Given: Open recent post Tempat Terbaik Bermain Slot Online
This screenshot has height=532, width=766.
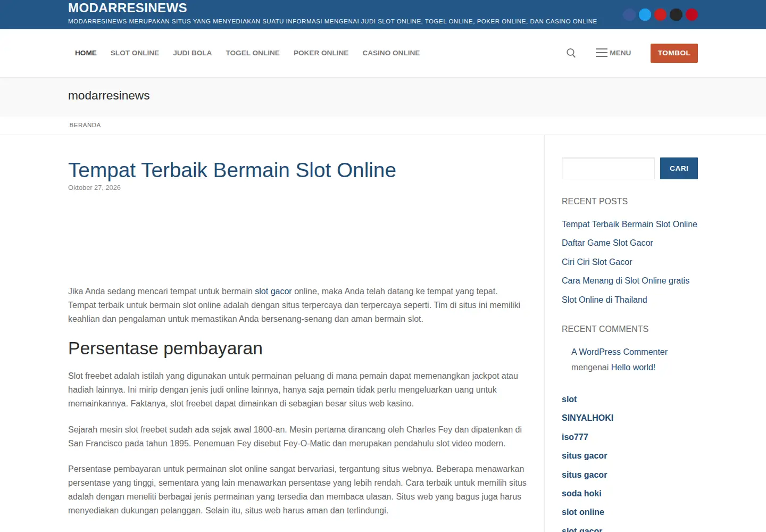Looking at the screenshot, I should [x=629, y=225].
